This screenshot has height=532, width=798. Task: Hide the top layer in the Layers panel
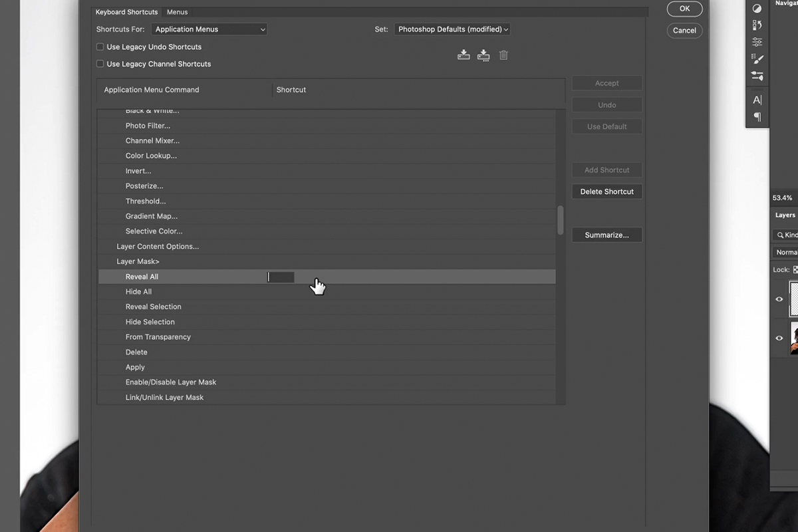(779, 299)
